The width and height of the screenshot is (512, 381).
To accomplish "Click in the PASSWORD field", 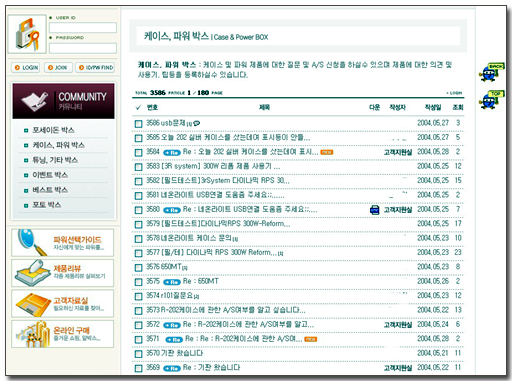I will (x=83, y=48).
